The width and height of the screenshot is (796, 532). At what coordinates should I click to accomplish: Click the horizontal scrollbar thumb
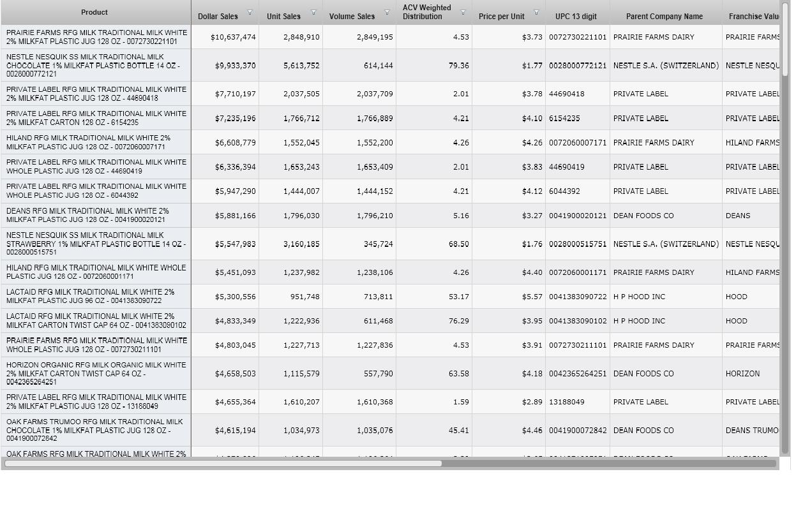pyautogui.click(x=223, y=463)
